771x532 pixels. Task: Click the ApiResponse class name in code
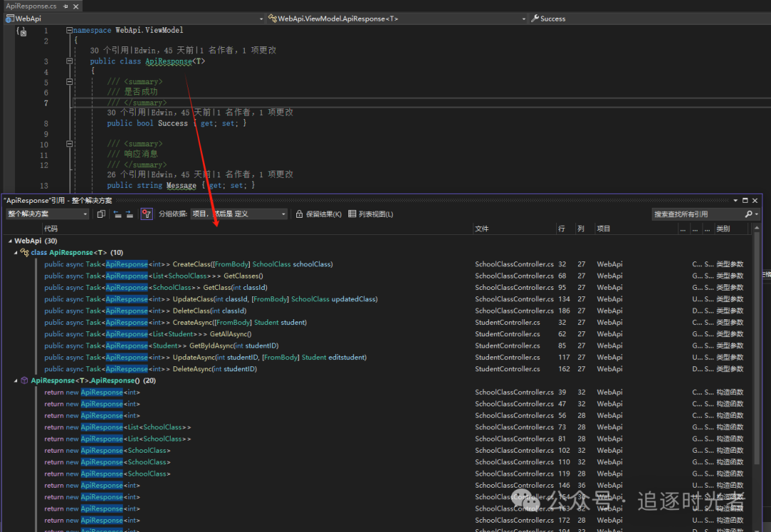tap(168, 61)
